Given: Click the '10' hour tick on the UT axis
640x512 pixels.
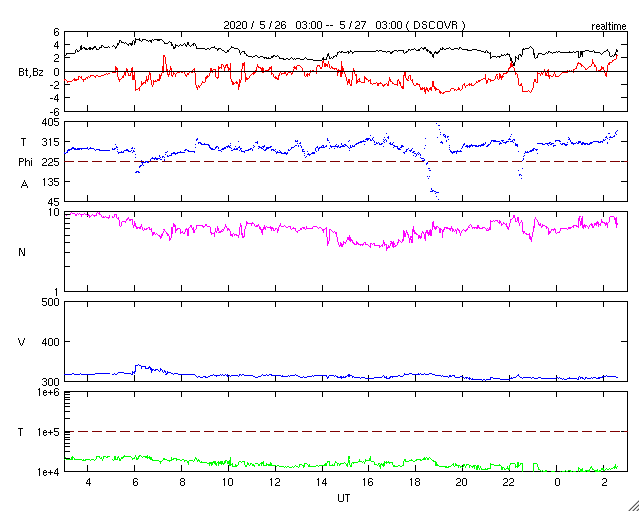Looking at the screenshot, I should click(229, 482).
